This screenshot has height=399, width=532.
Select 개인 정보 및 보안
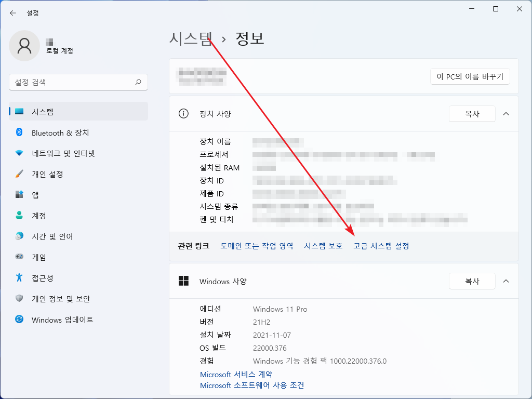78,298
